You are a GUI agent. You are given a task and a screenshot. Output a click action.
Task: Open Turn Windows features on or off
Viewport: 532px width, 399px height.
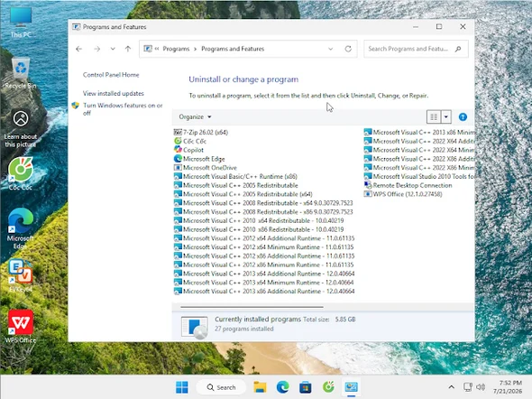tap(123, 109)
